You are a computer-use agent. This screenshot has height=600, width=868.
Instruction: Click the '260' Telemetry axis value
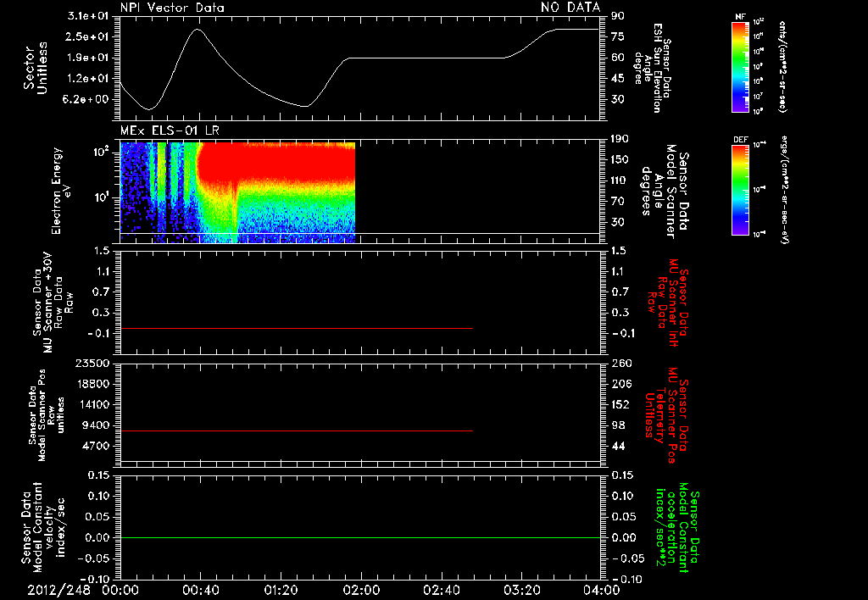tap(620, 364)
